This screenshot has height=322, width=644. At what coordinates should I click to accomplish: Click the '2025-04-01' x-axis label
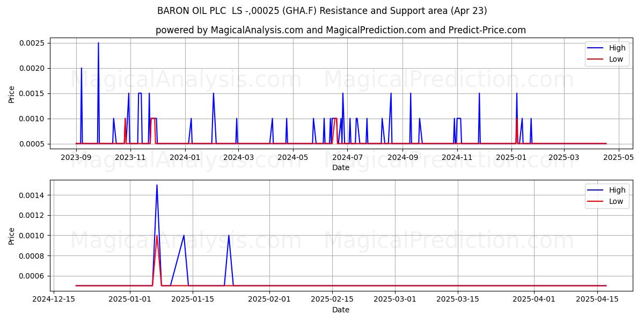pos(535,299)
